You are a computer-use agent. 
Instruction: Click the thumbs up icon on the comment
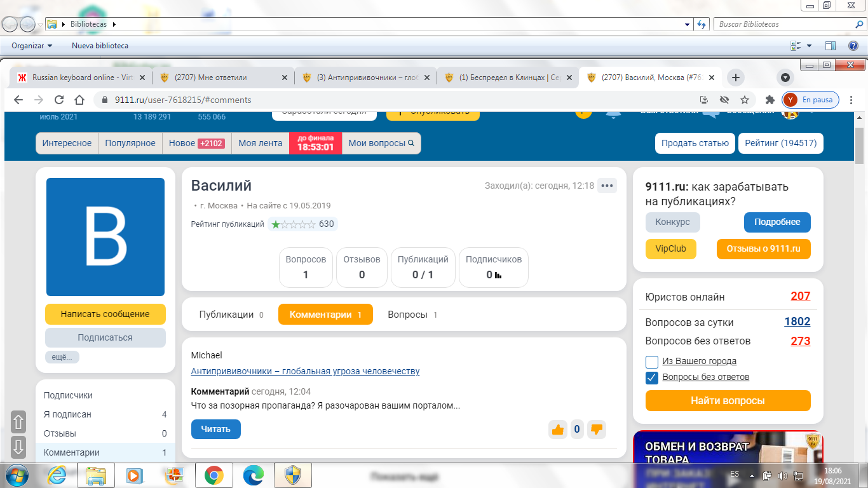[x=558, y=430]
